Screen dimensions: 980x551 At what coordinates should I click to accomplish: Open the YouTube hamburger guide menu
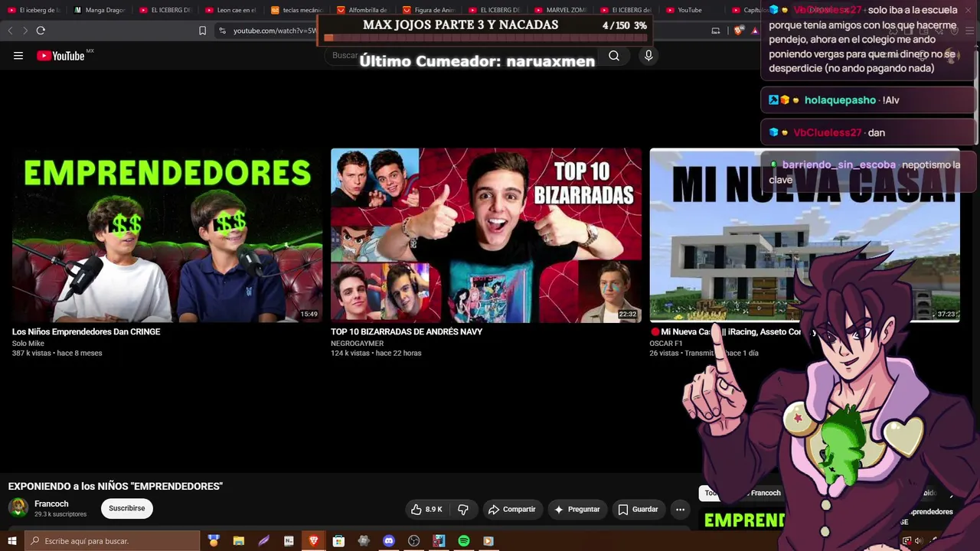point(18,56)
